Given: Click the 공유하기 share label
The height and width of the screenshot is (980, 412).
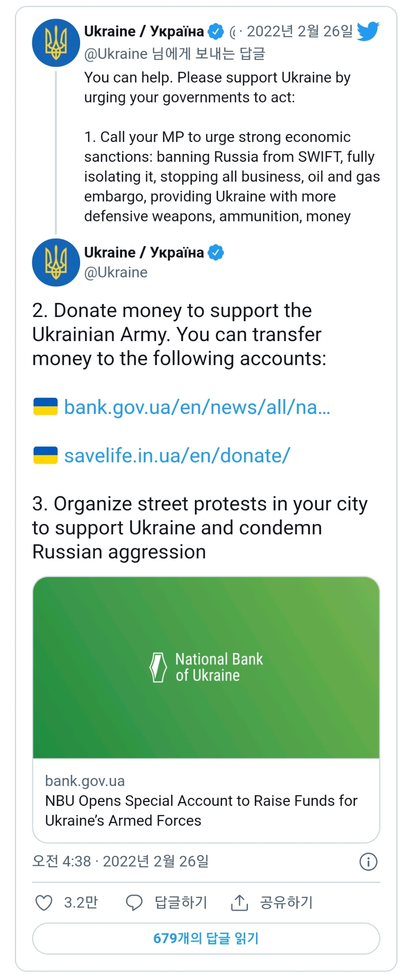Looking at the screenshot, I should pyautogui.click(x=287, y=902).
